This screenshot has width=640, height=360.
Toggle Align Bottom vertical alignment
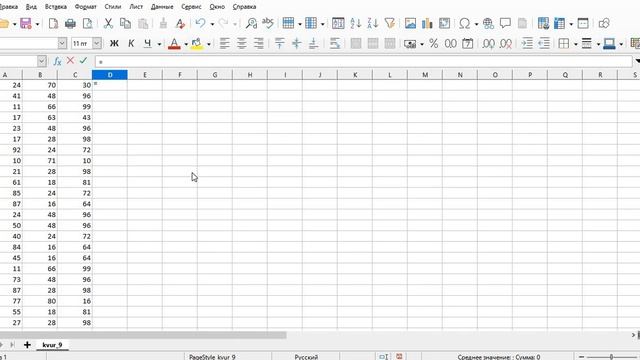[x=313, y=43]
